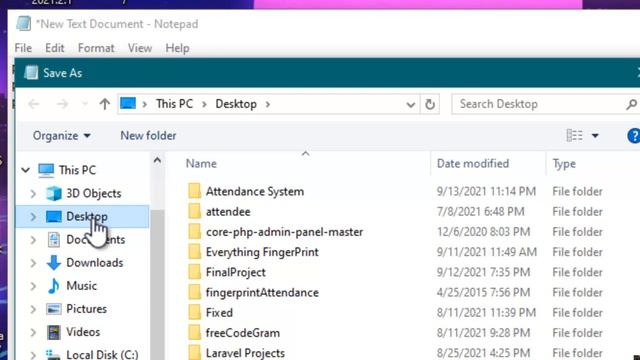Open Notepad's Format menu
This screenshot has width=640, height=360.
[96, 48]
